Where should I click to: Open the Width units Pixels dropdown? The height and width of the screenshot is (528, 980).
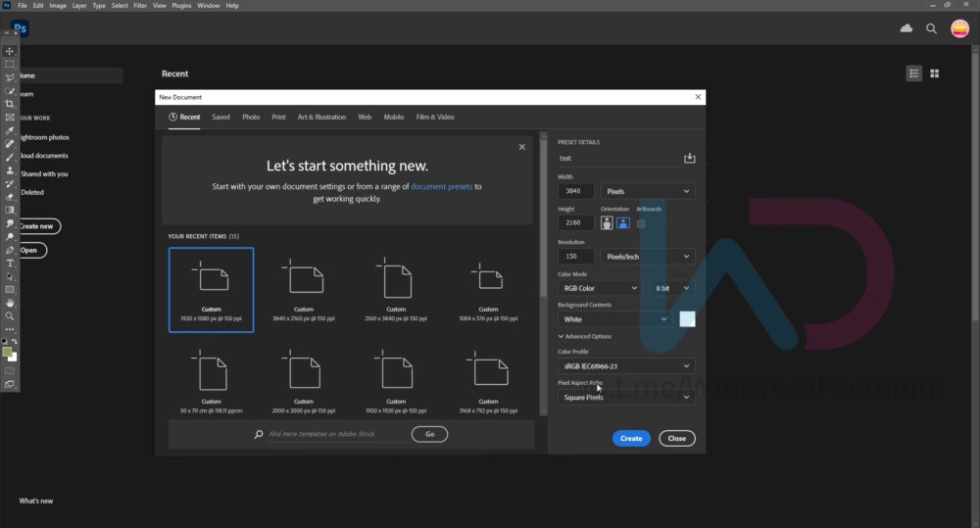[648, 191]
